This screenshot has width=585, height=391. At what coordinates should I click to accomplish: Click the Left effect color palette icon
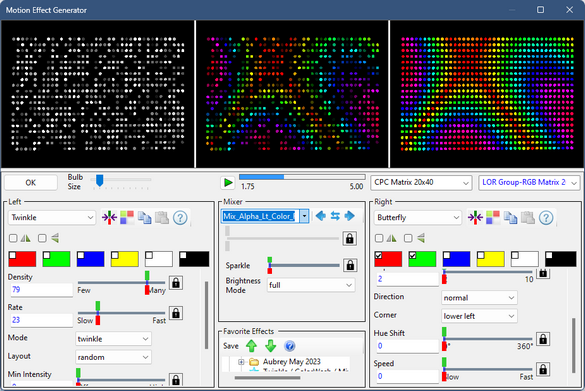(127, 217)
